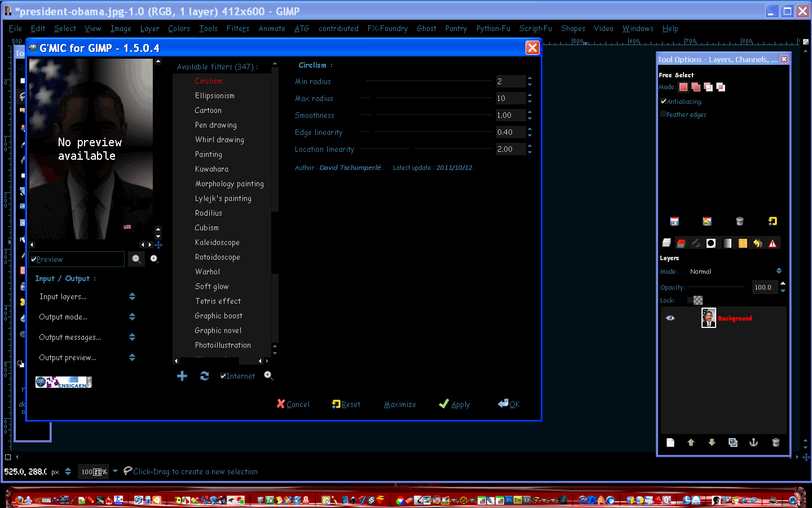Open the Gradients dock tab icon
The image size is (812, 508).
coord(727,243)
